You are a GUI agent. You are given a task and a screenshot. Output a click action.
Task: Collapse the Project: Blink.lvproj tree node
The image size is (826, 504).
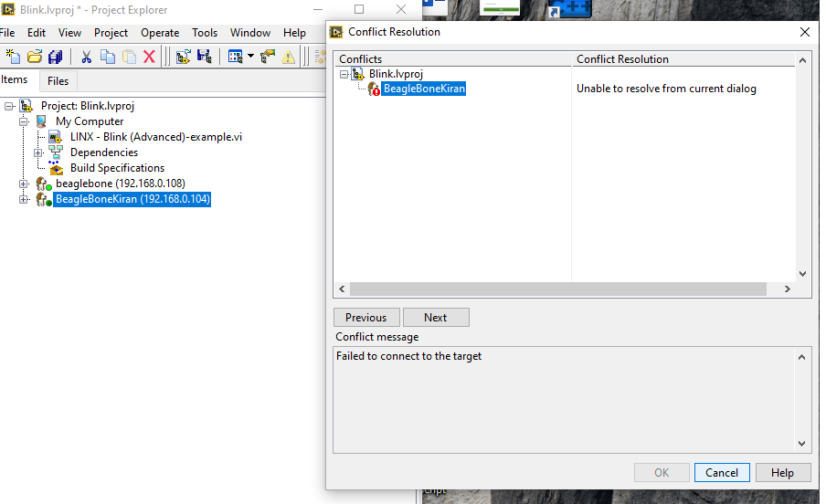coord(9,106)
